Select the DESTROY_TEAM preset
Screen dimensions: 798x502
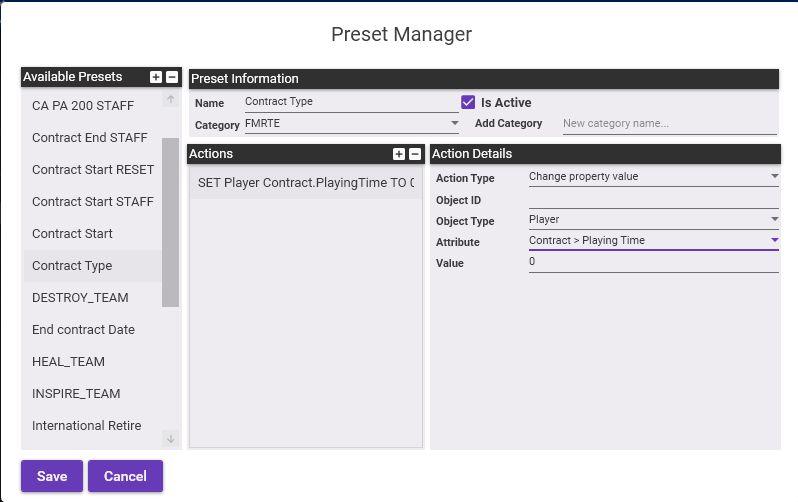tap(93, 298)
